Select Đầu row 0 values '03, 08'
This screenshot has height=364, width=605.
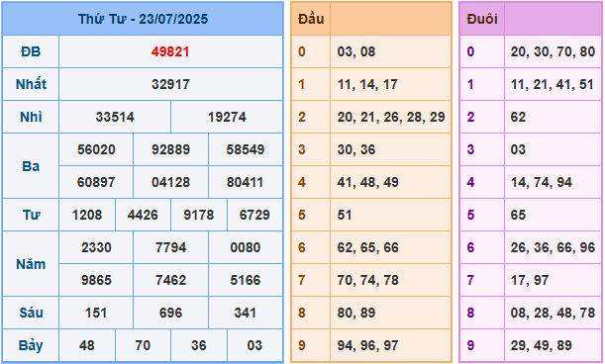tap(356, 51)
